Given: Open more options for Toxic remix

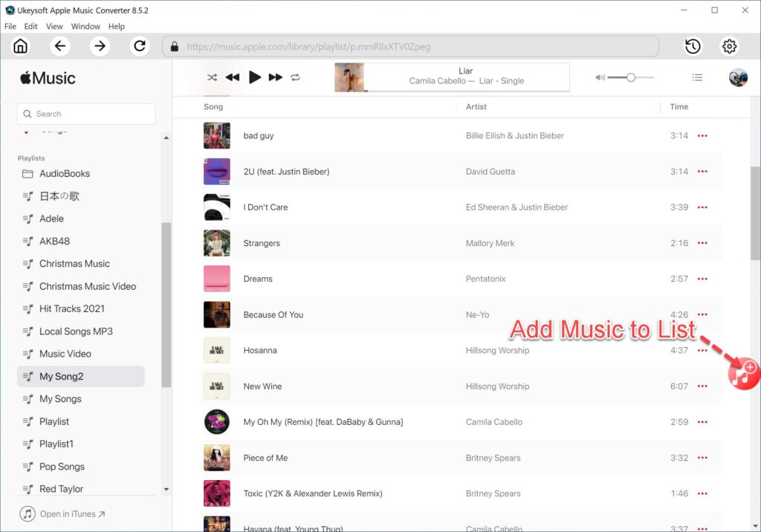Looking at the screenshot, I should pos(702,493).
